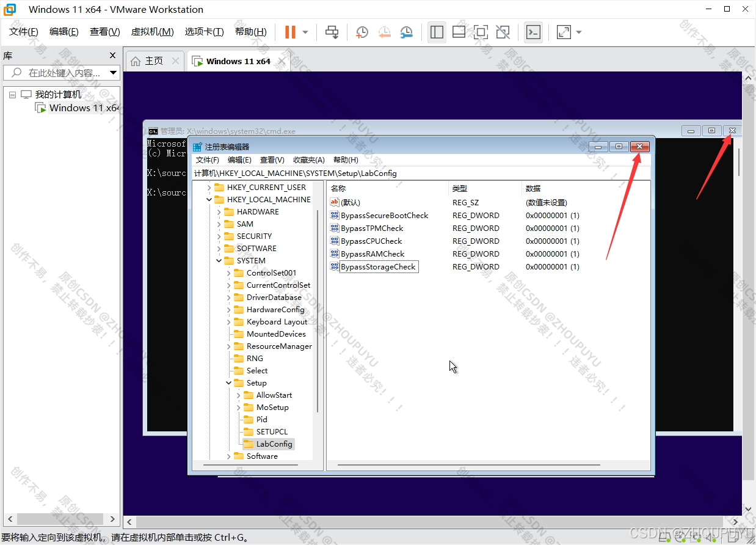Pause the virtual machine with the orange button

click(290, 32)
